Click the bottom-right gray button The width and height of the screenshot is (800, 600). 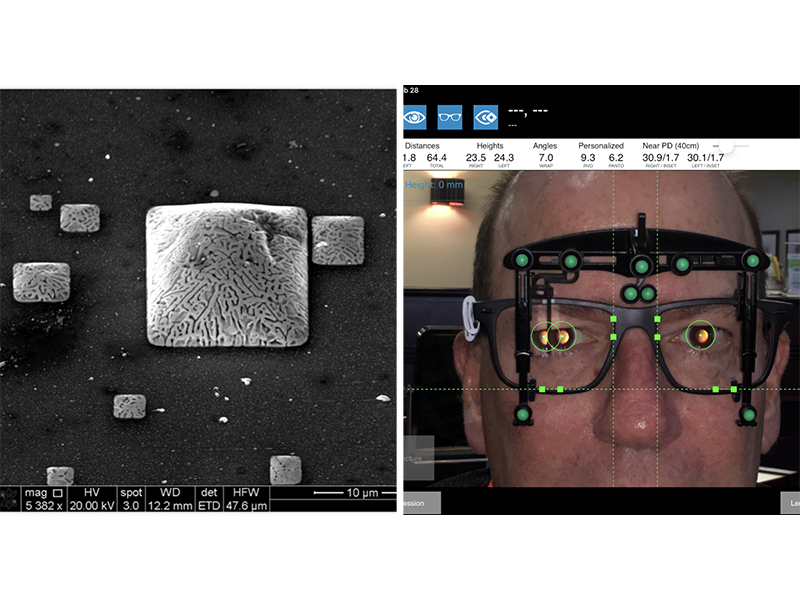[789, 503]
